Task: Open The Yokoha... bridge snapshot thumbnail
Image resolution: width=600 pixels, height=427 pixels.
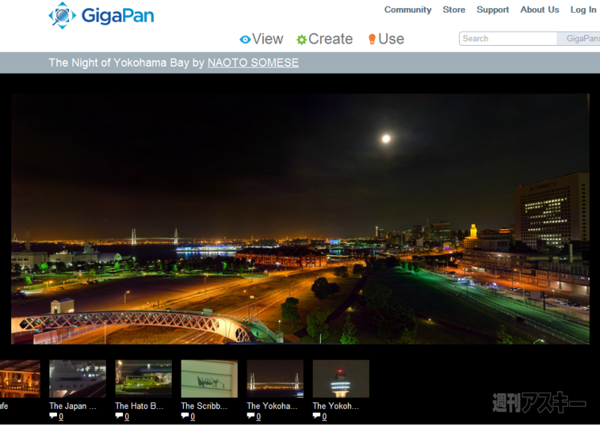Action: click(275, 378)
